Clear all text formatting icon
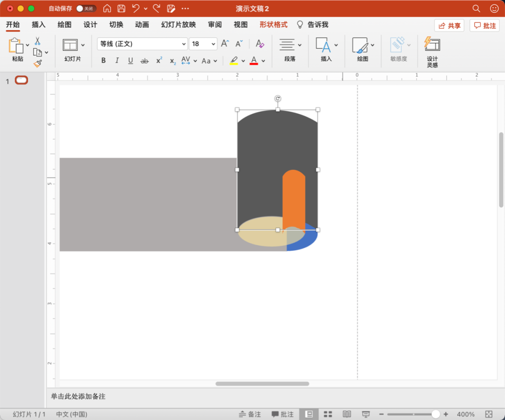The height and width of the screenshot is (420, 505). (260, 44)
